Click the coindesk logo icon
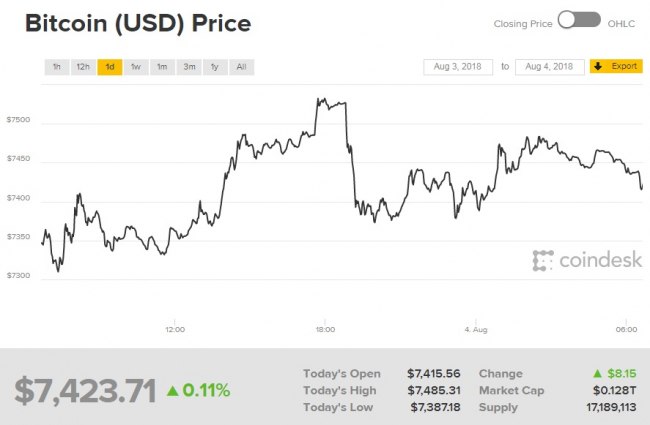This screenshot has width=650, height=425. (x=543, y=261)
